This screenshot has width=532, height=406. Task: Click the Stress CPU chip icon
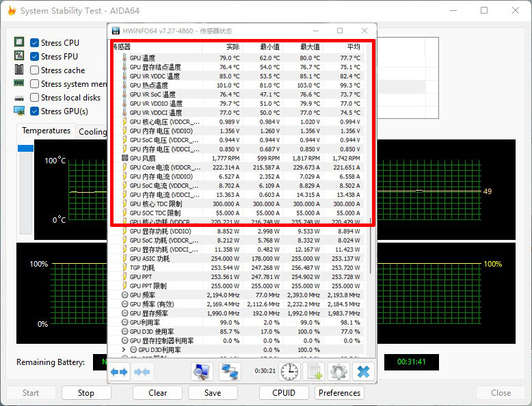[19, 42]
